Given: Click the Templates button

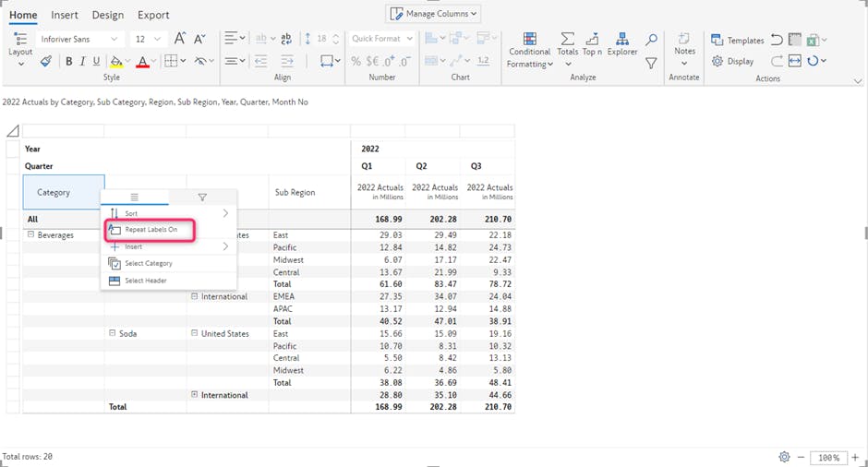Looking at the screenshot, I should click(737, 40).
